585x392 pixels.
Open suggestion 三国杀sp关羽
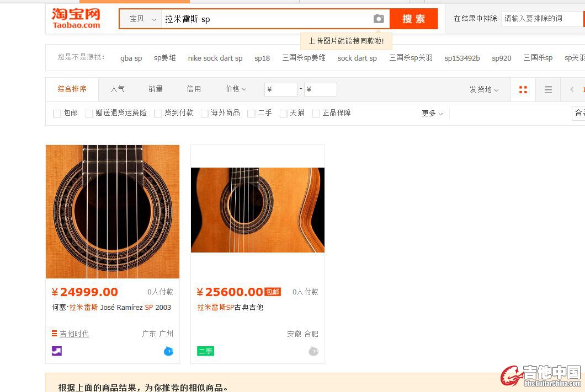411,58
